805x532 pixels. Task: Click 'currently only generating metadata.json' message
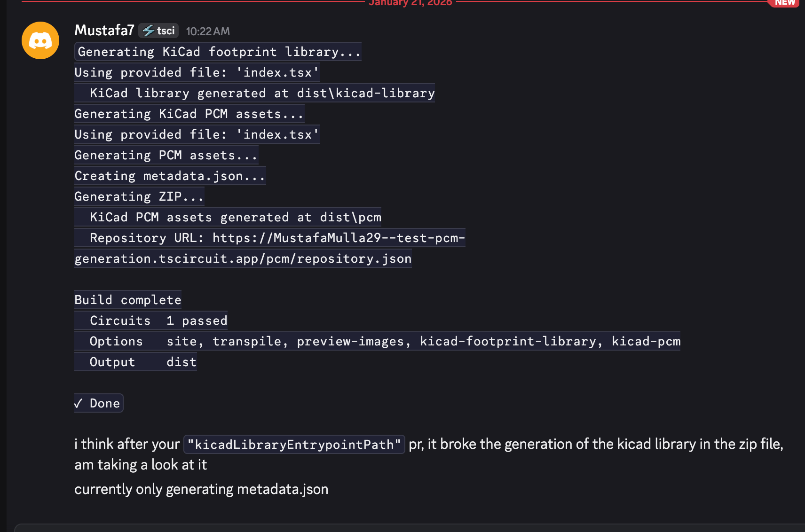[x=201, y=489]
